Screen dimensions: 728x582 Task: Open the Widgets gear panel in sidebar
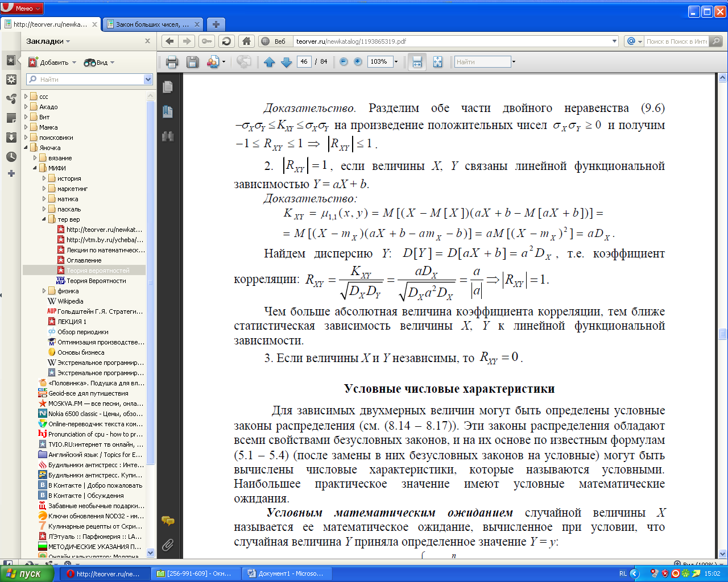(x=11, y=80)
